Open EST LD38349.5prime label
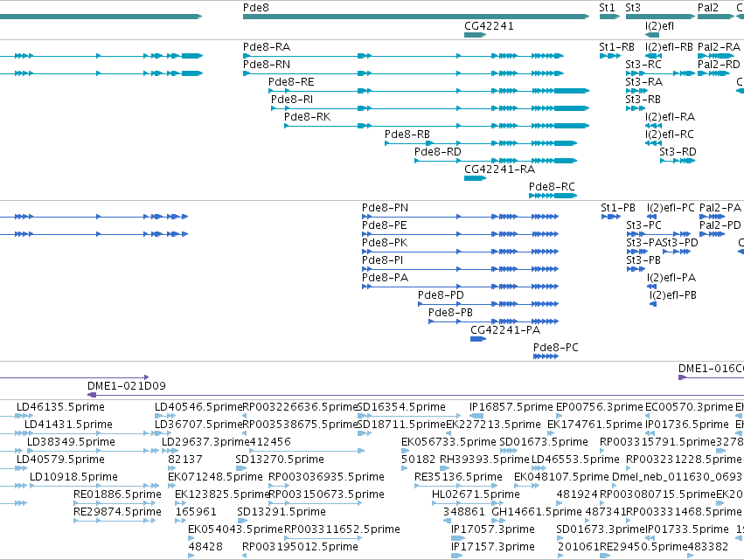744x560 pixels. (71, 442)
